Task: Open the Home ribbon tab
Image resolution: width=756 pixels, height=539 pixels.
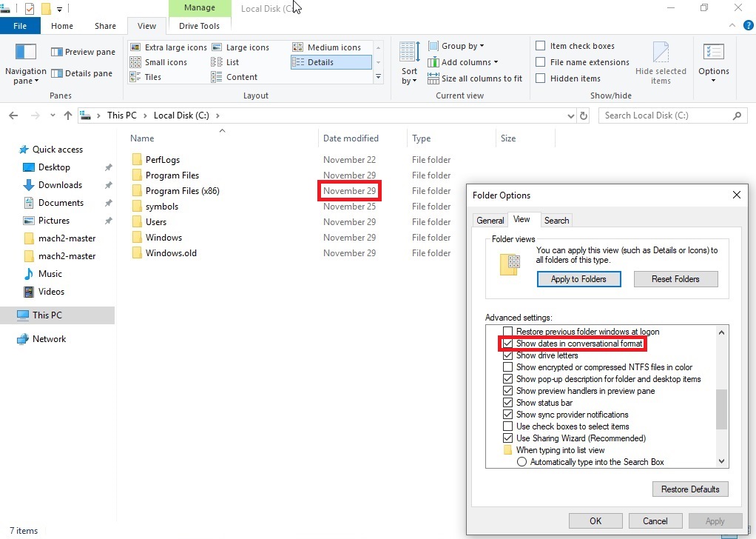Action: click(x=61, y=25)
